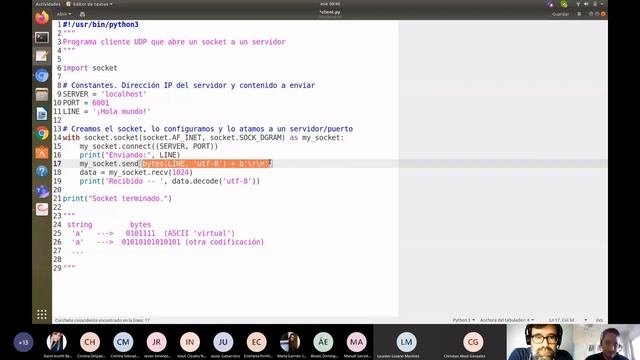
Task: Open the Chromium browser dock icon
Action: tap(42, 76)
